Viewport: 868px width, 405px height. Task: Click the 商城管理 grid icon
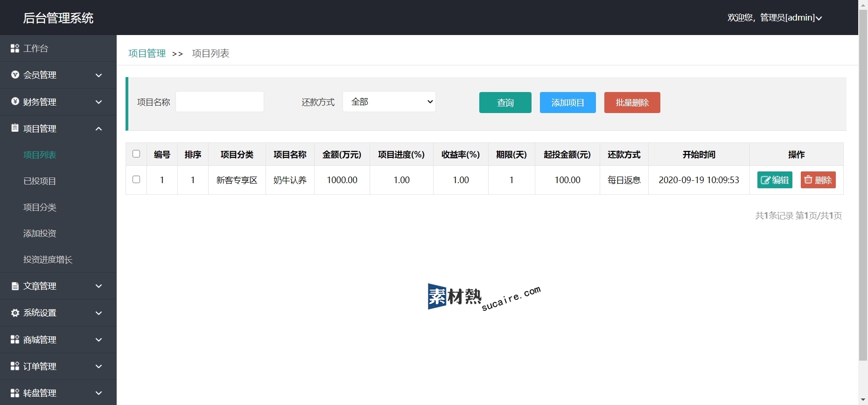click(15, 340)
